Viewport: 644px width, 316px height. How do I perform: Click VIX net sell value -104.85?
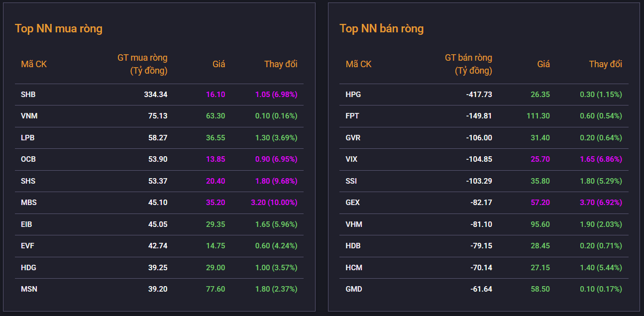pyautogui.click(x=479, y=159)
